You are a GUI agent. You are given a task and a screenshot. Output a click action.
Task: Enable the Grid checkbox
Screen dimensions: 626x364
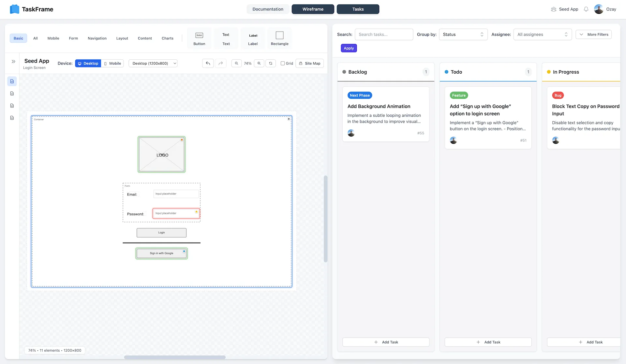tap(283, 63)
